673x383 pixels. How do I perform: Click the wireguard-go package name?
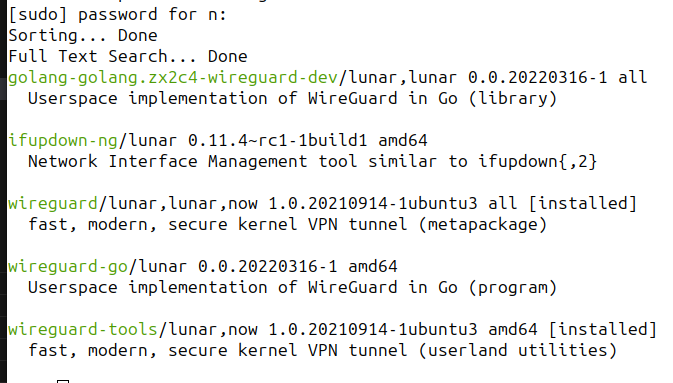click(x=68, y=267)
